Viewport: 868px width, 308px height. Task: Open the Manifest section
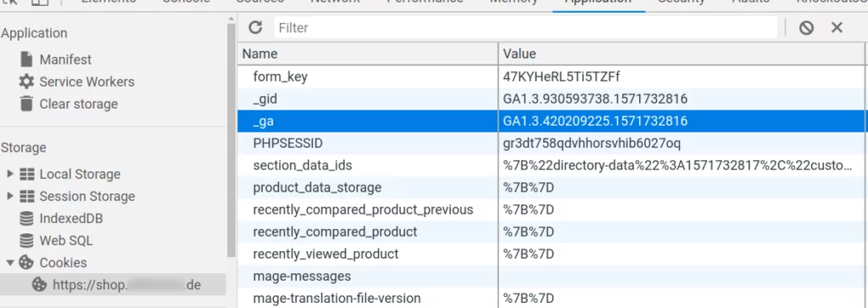[x=65, y=59]
